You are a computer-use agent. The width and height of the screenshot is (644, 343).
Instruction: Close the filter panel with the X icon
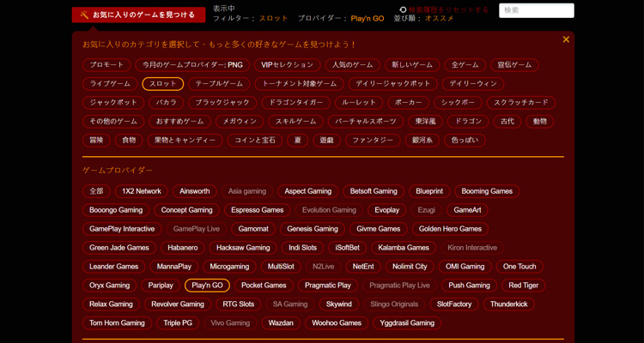tap(566, 39)
